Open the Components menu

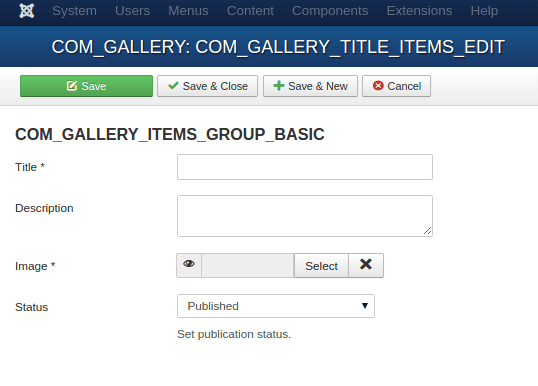[x=330, y=11]
